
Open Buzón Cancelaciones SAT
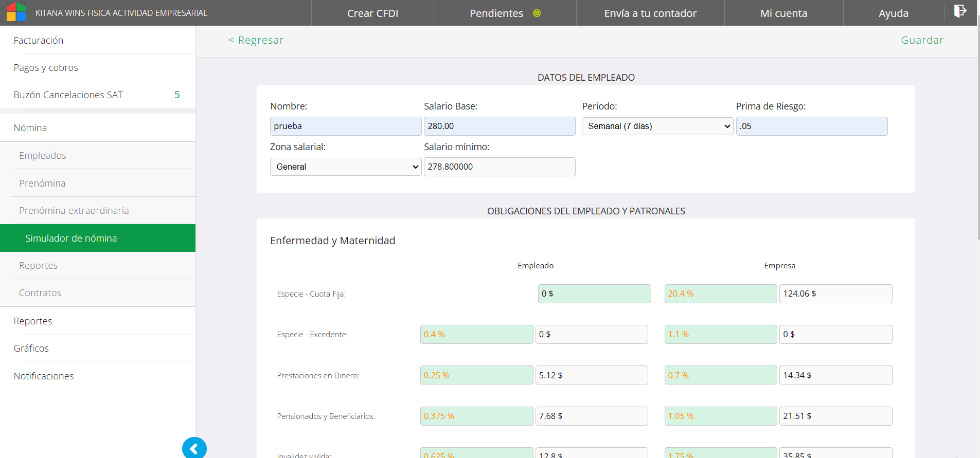(x=68, y=95)
